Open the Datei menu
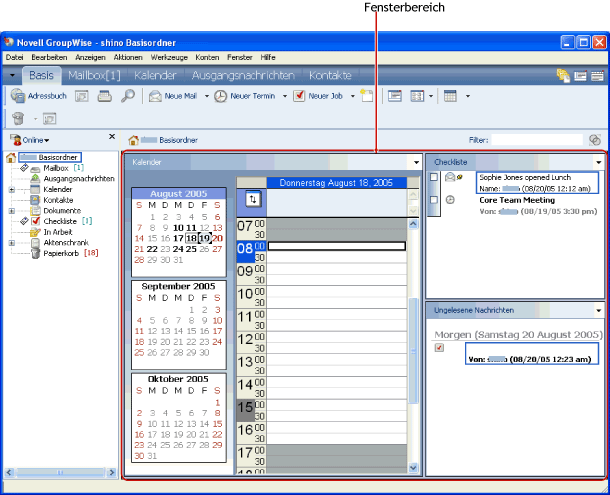Image resolution: width=610 pixels, height=495 pixels. click(x=14, y=58)
